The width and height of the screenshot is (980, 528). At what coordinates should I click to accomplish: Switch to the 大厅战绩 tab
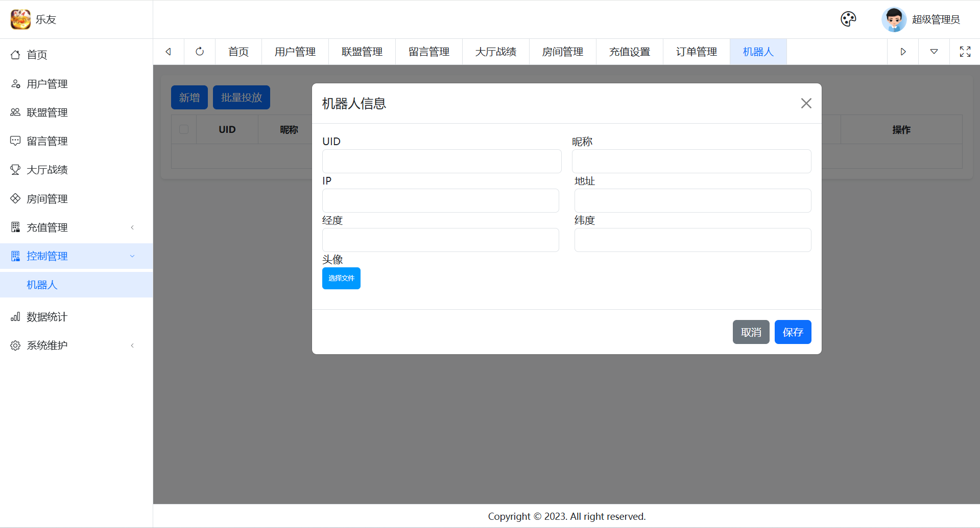click(495, 52)
